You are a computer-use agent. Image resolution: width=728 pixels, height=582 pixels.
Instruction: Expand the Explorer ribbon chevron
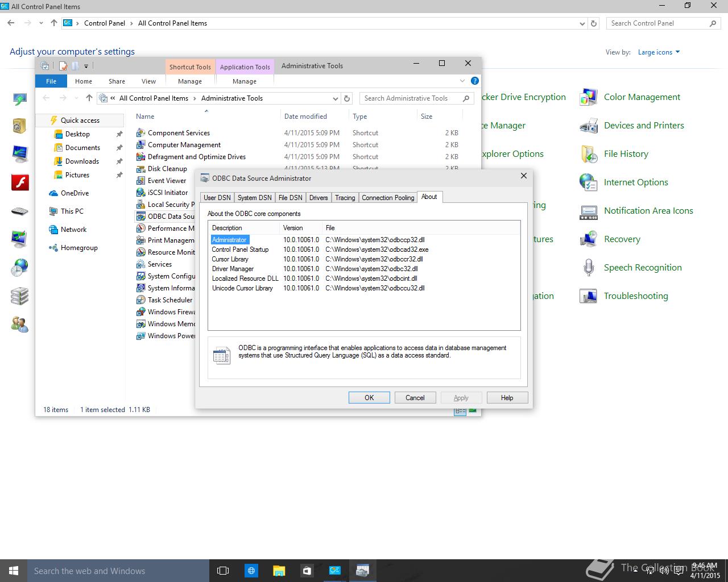pyautogui.click(x=462, y=81)
